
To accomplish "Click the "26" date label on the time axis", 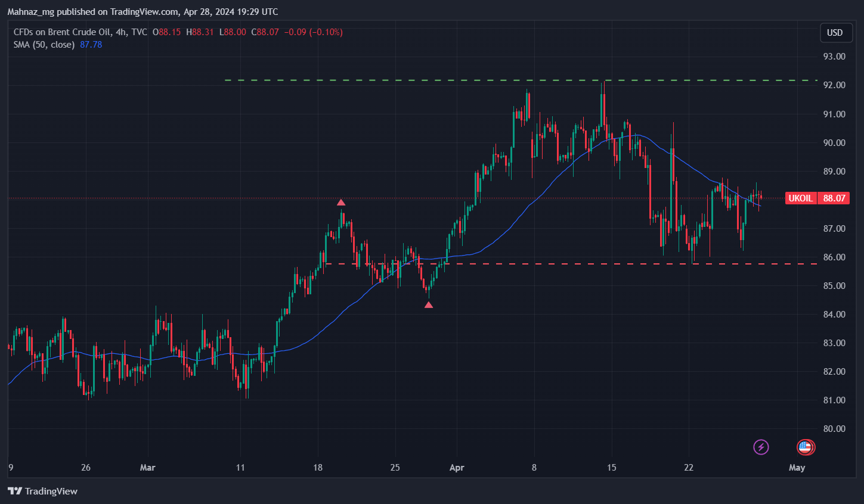I will click(x=86, y=468).
